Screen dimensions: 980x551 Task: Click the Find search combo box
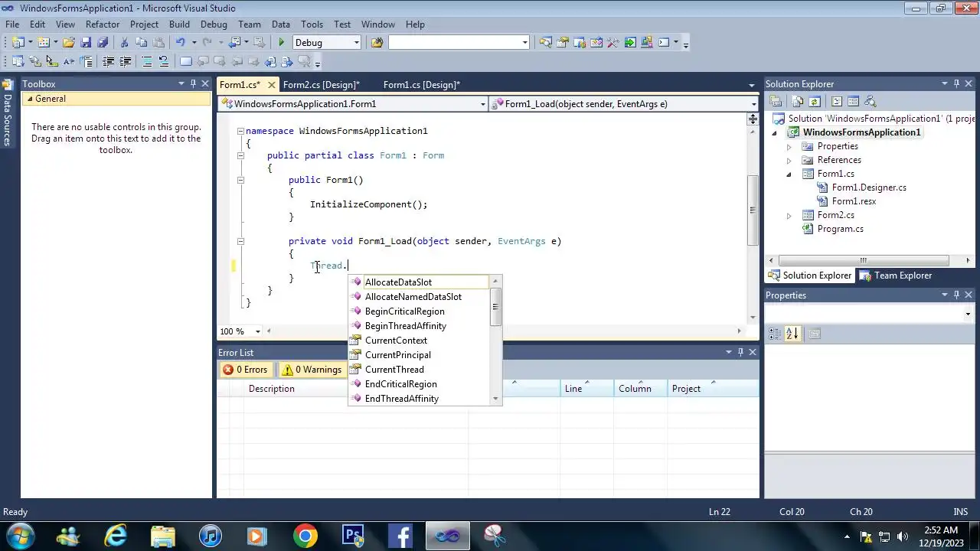(x=459, y=43)
